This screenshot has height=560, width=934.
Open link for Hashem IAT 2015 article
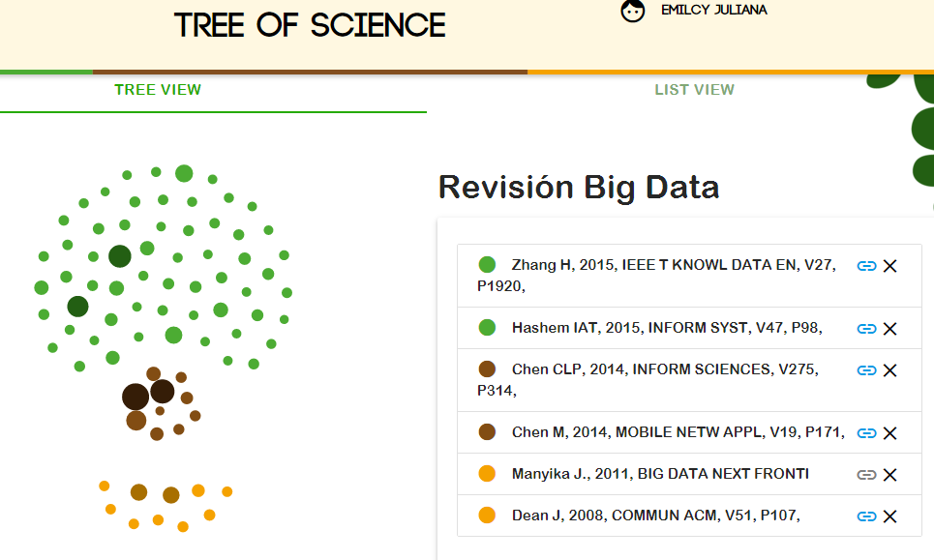coord(866,329)
